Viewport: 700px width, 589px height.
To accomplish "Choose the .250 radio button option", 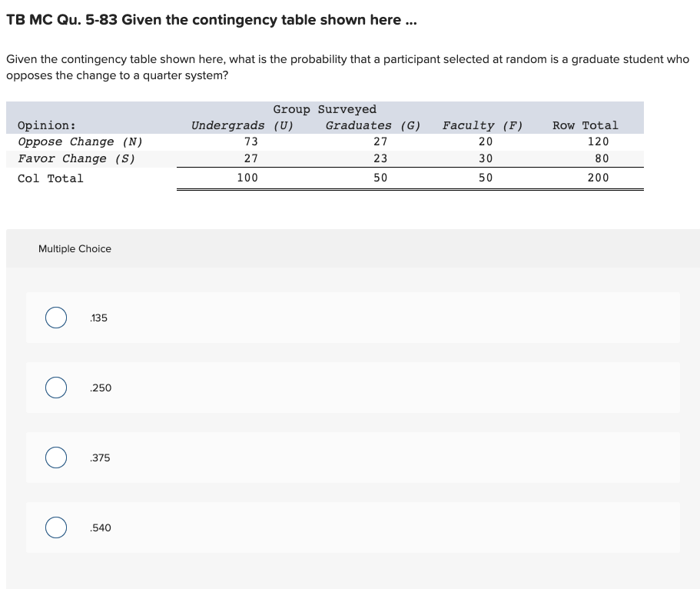I will point(56,388).
